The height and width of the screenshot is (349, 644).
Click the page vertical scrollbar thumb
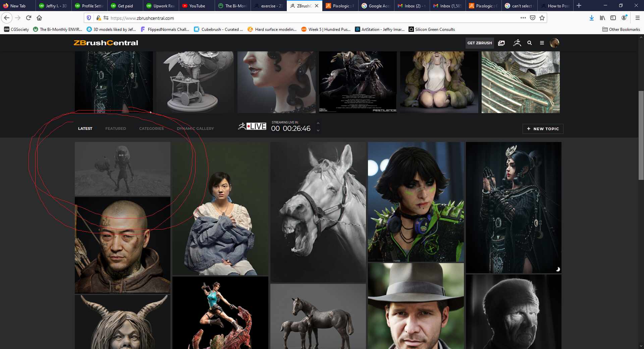[641, 136]
